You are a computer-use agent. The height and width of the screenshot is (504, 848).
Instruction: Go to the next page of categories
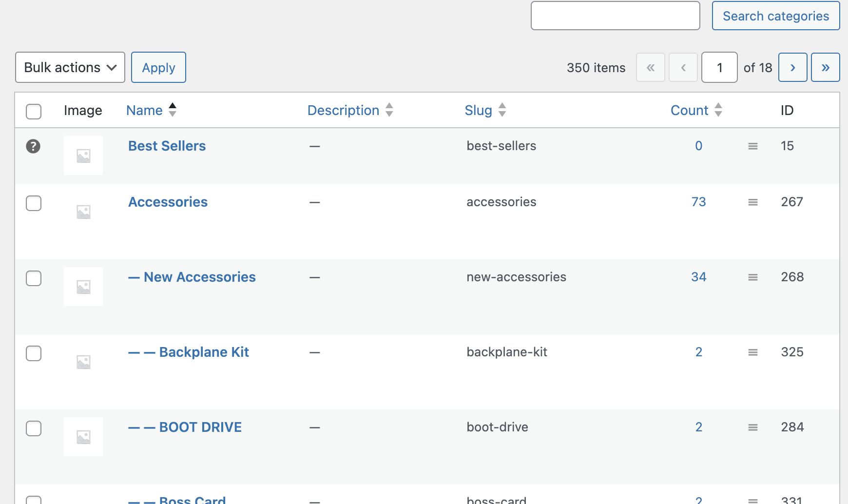tap(793, 67)
